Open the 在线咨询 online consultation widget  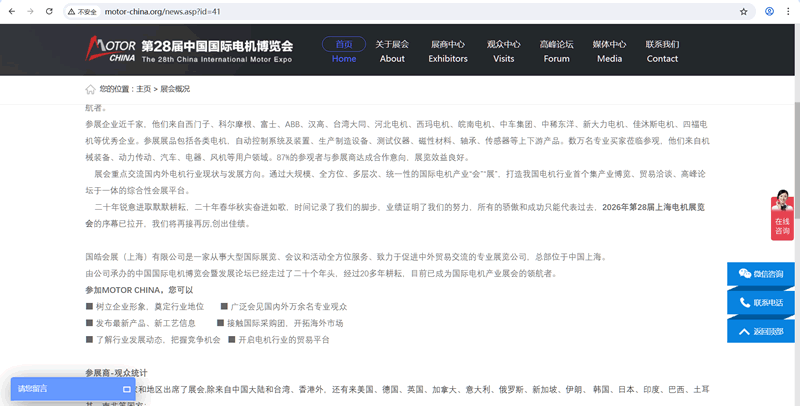pyautogui.click(x=782, y=213)
